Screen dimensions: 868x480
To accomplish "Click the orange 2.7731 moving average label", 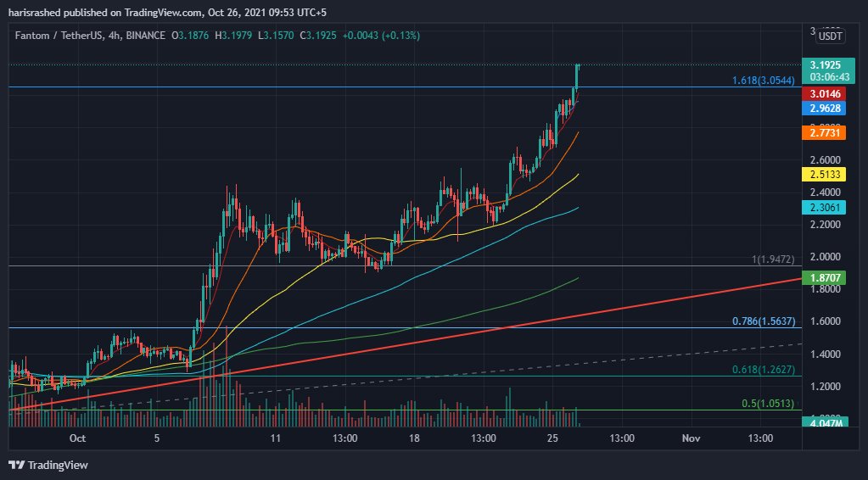I will pos(825,132).
